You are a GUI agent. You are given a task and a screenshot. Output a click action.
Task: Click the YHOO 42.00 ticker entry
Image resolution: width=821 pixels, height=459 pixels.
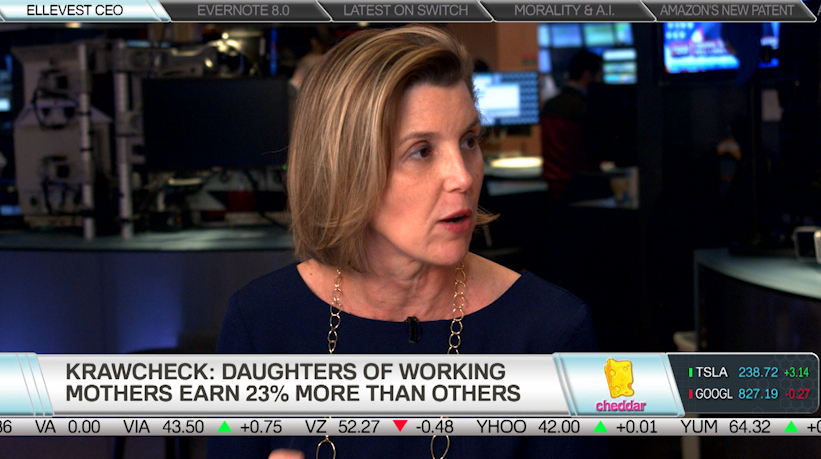pos(528,427)
